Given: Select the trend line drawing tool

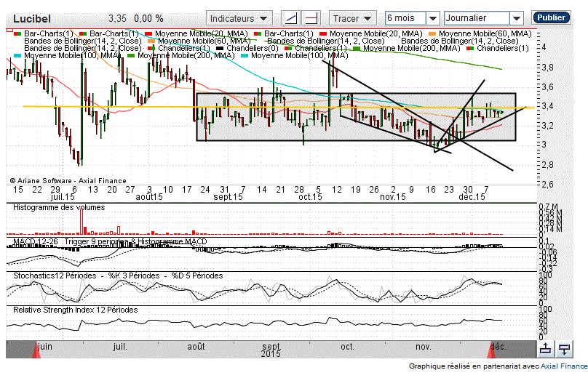Looking at the screenshot, I should tap(291, 18).
